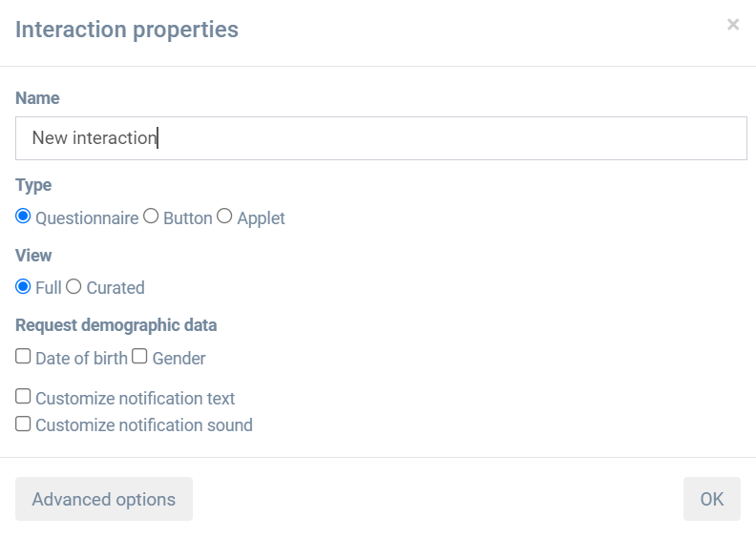Viewport: 756px width, 538px height.
Task: Click the View section heading
Action: pos(33,256)
